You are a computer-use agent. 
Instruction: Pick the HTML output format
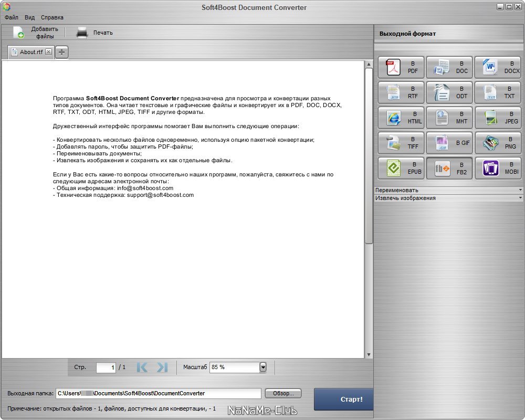(x=401, y=118)
